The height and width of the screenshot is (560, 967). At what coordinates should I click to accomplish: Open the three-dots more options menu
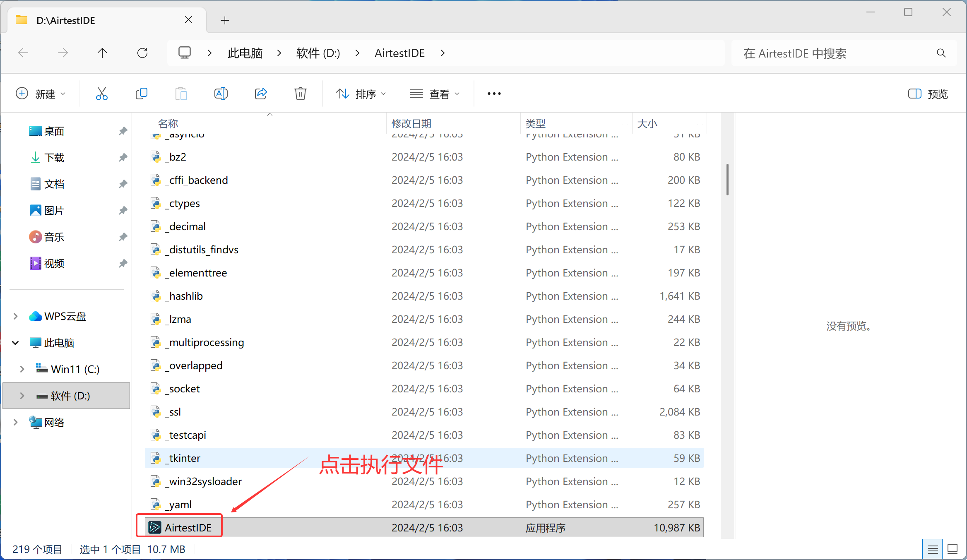(494, 94)
